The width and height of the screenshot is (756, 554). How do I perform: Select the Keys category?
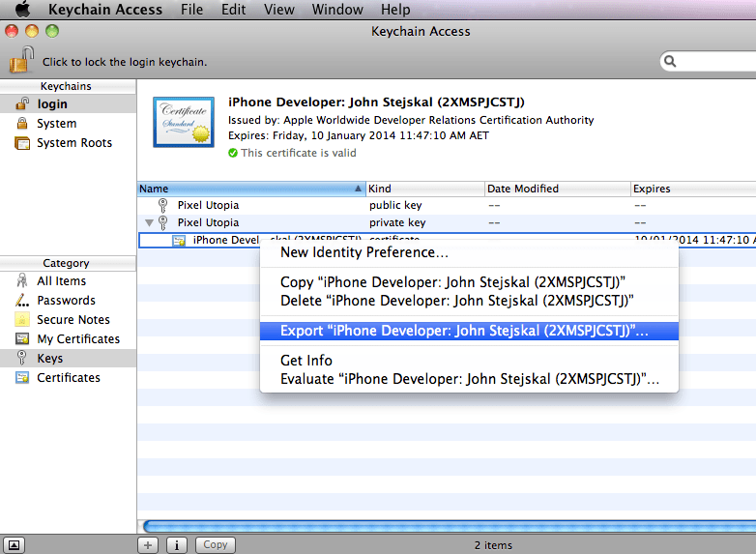click(68, 358)
